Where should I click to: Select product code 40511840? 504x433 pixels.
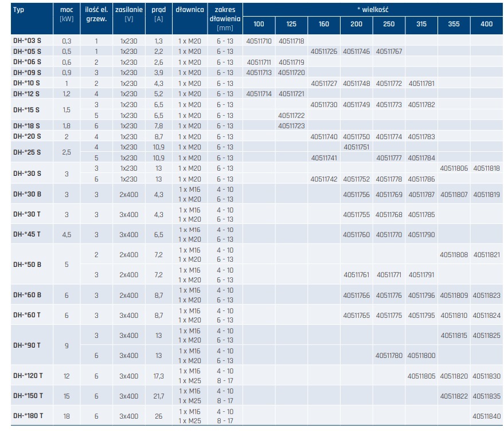click(487, 416)
